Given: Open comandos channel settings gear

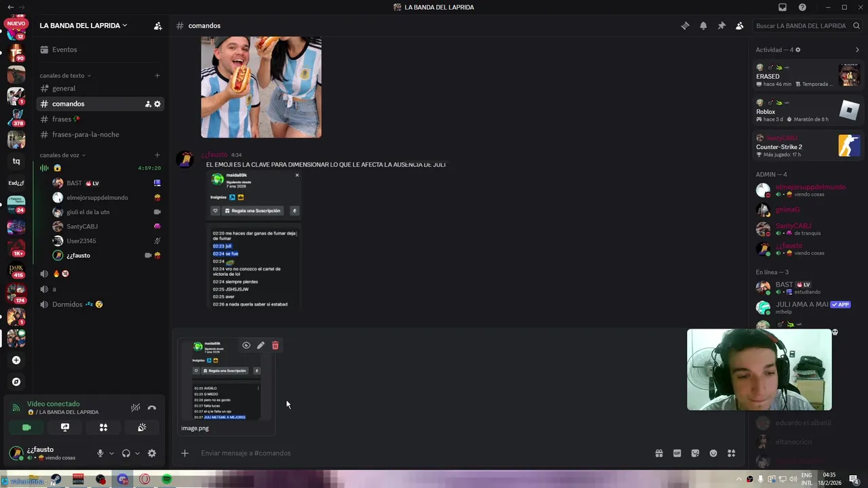Looking at the screenshot, I should 157,104.
